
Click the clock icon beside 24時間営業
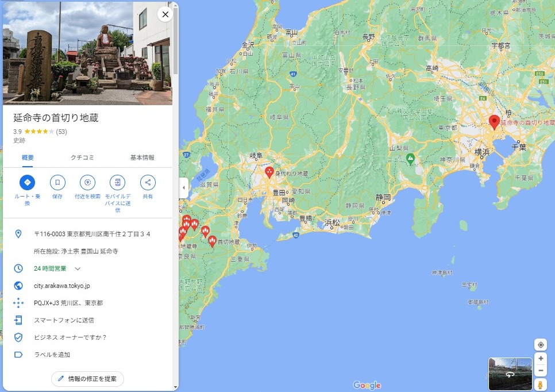tap(18, 268)
